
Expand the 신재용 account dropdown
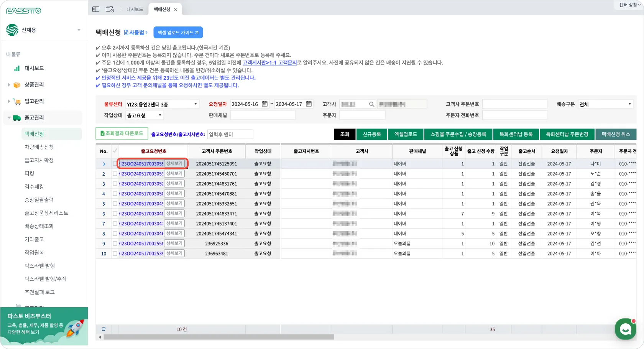[79, 30]
